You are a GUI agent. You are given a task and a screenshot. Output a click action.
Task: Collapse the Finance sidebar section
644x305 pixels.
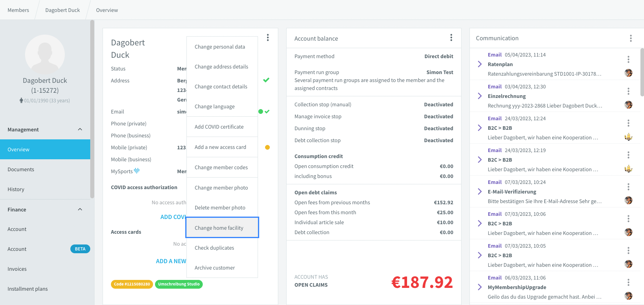(x=80, y=209)
